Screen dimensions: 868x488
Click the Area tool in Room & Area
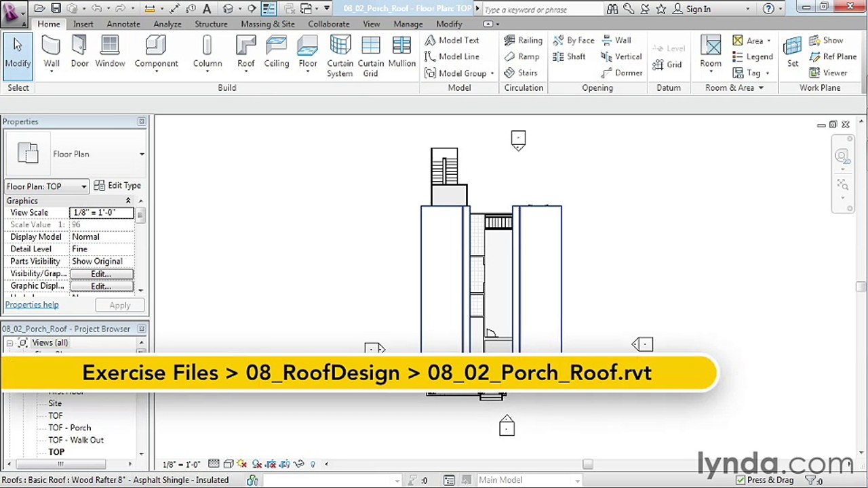751,41
